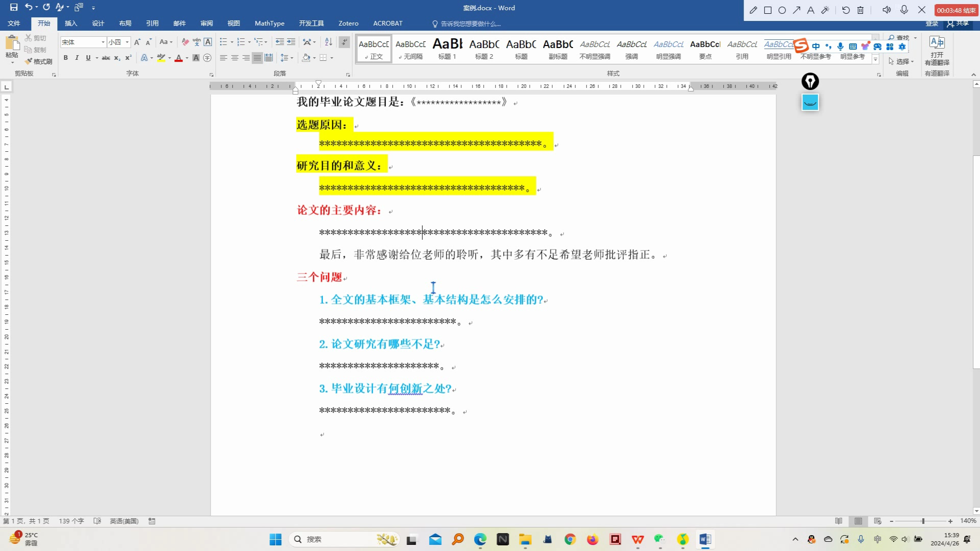Switch to Web Layout view in the status bar
The image size is (980, 551).
[x=878, y=521]
